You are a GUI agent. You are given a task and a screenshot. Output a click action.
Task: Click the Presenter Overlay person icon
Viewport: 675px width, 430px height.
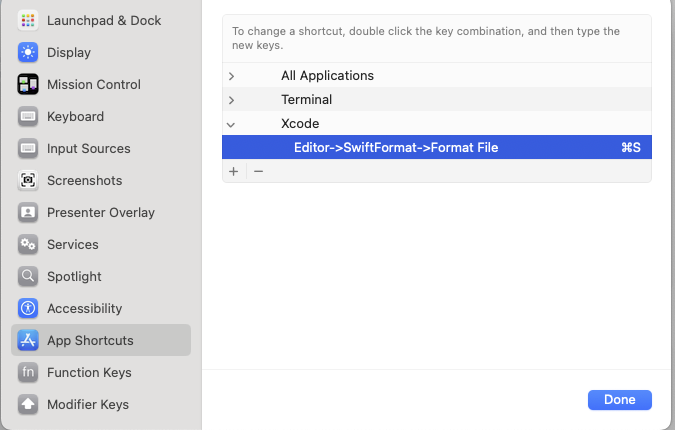28,212
